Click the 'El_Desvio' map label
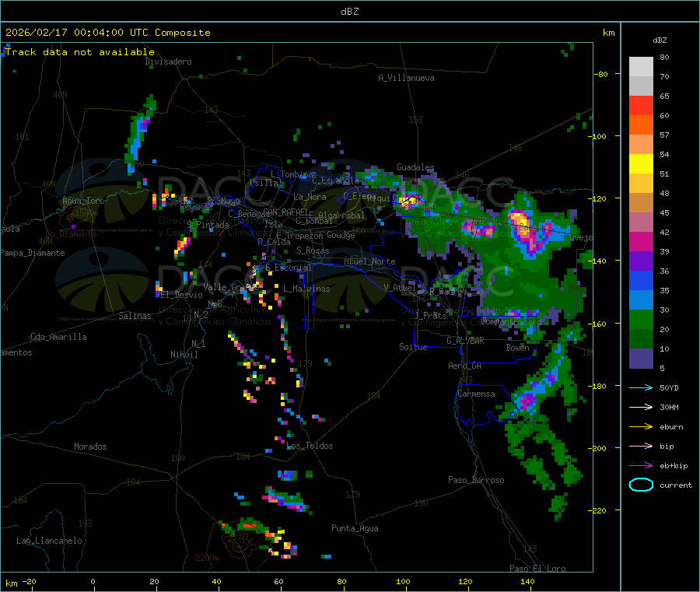 coord(182,295)
